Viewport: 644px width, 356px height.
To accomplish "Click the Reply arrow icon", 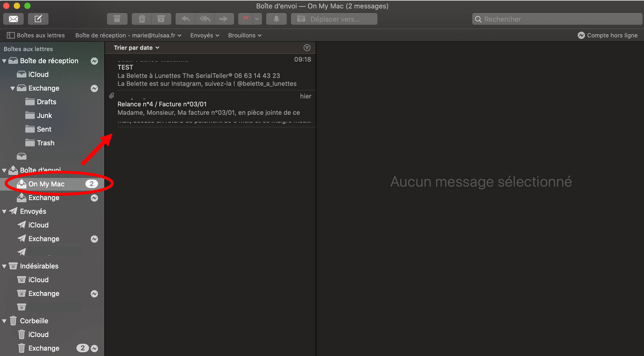I will click(x=186, y=19).
